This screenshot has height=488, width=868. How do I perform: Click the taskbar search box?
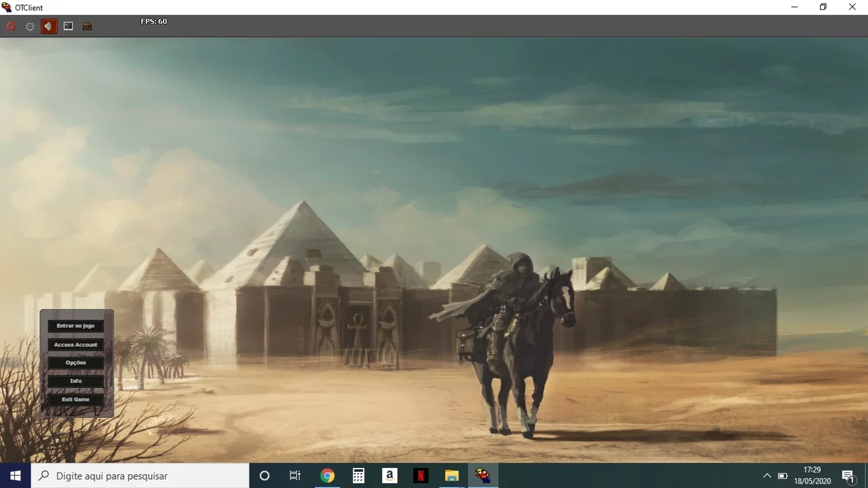click(x=140, y=476)
